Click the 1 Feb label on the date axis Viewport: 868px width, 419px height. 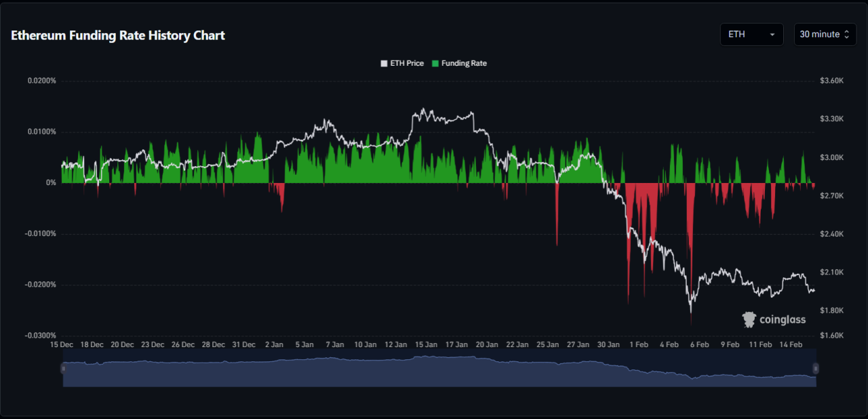[638, 344]
